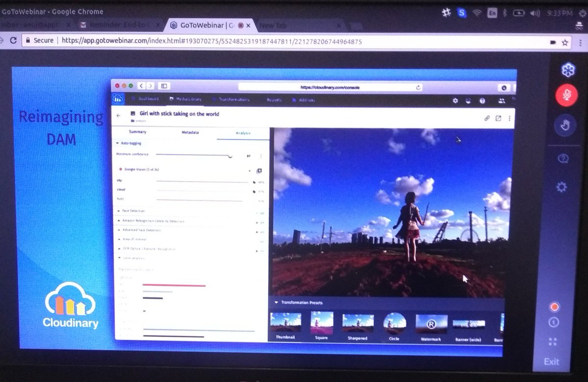Click the Cloudinary cloud logo in console

pyautogui.click(x=118, y=98)
